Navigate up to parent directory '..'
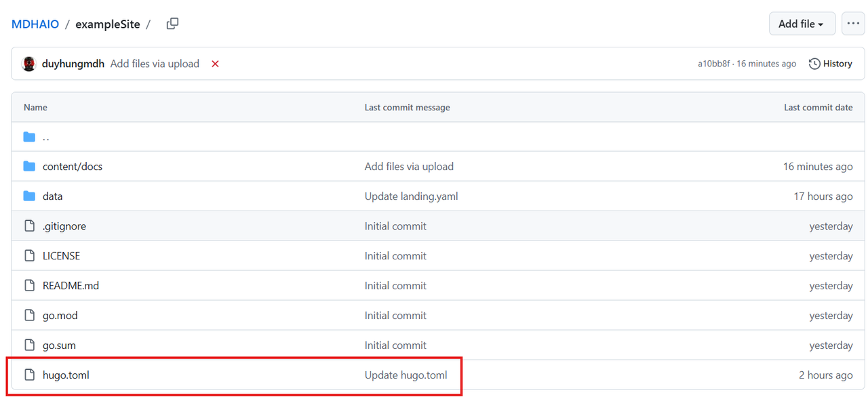Viewport: 868px width, 401px height. click(x=45, y=137)
